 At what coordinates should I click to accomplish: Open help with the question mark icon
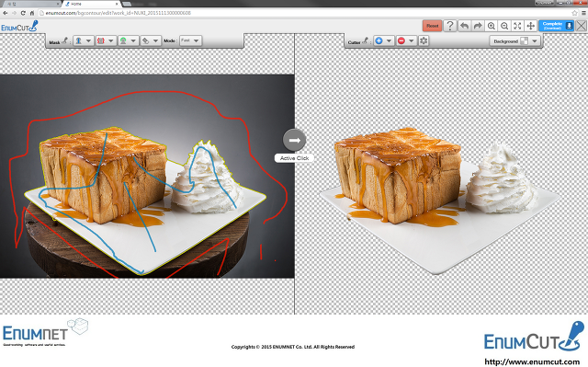(x=450, y=26)
